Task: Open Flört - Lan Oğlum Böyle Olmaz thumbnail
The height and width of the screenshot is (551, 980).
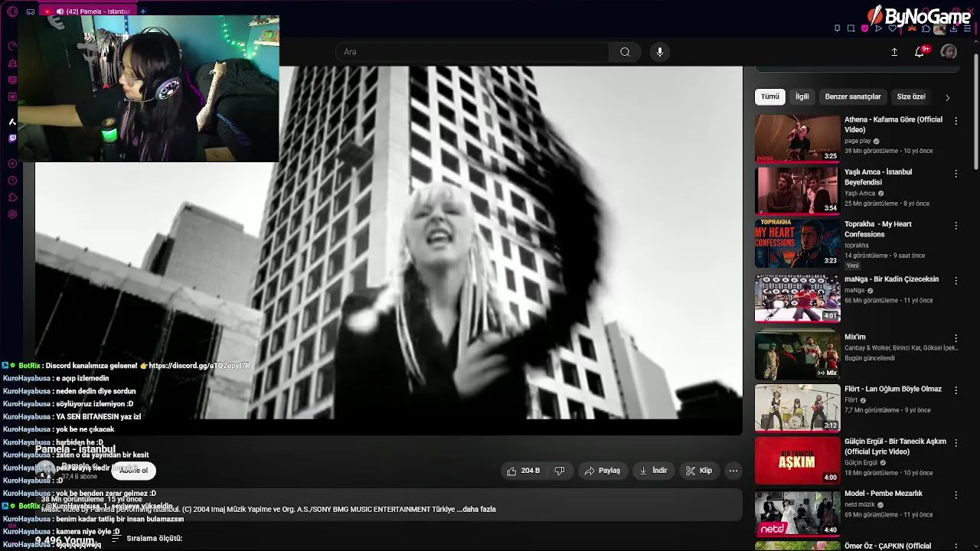Action: (797, 408)
